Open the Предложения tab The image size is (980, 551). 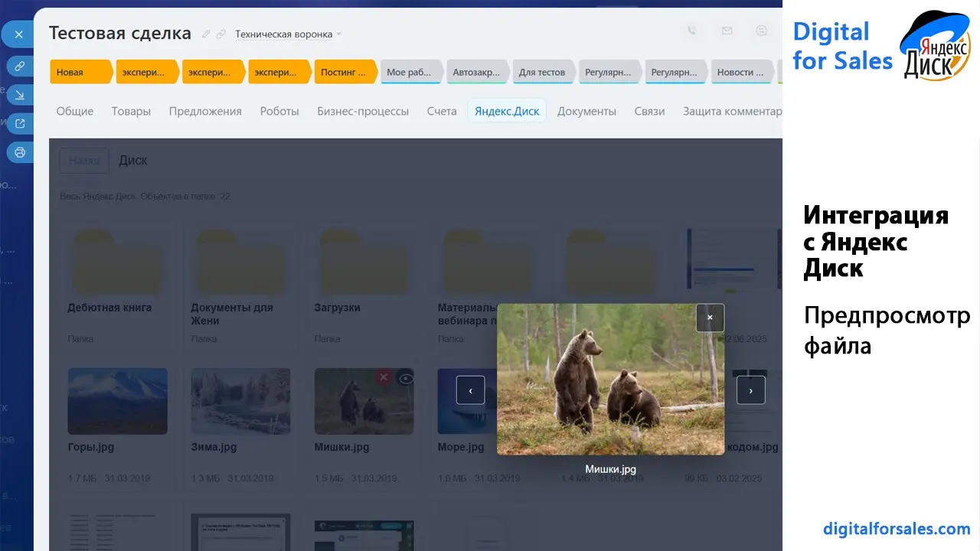205,111
